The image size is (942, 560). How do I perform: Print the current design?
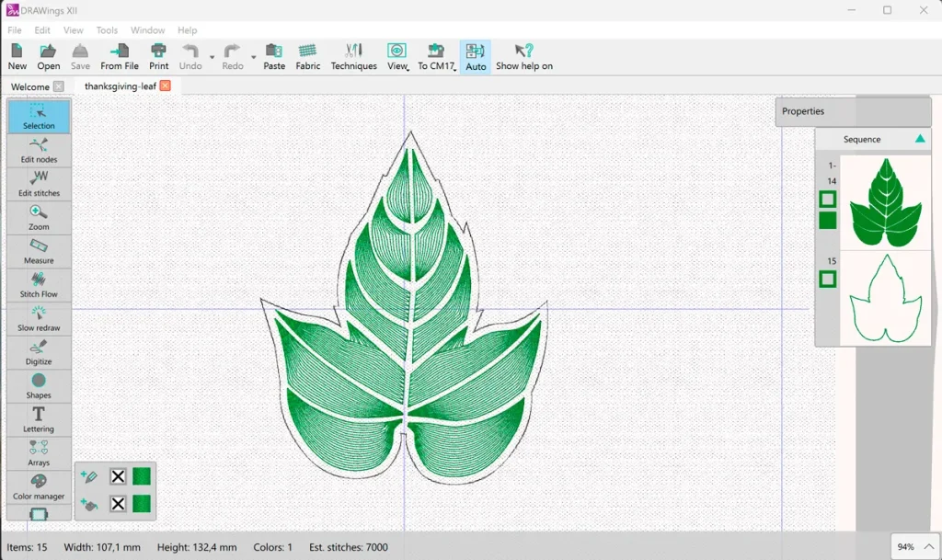[x=158, y=57]
